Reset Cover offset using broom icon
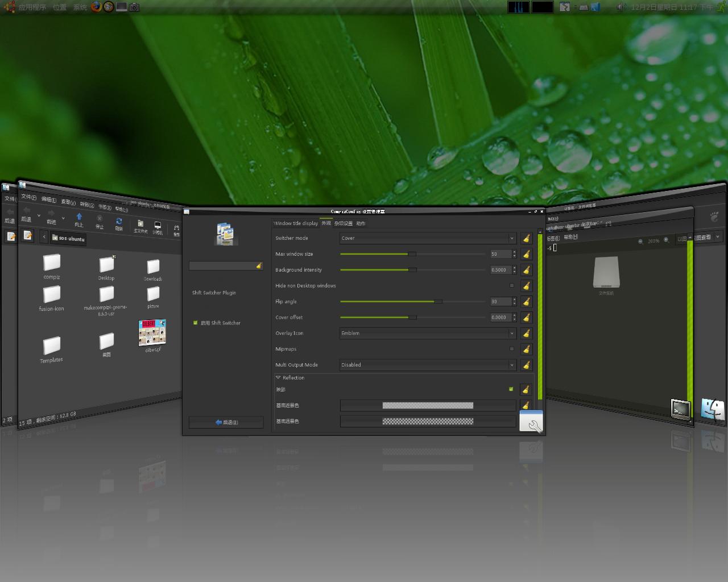The height and width of the screenshot is (582, 728). [x=526, y=318]
